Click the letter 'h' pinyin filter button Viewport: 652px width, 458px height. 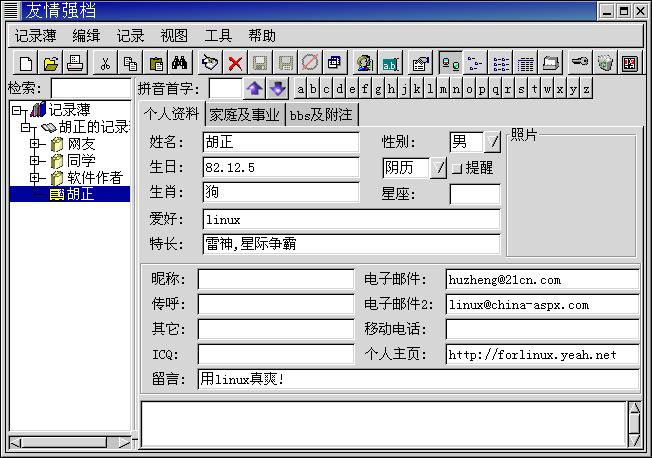click(x=392, y=89)
